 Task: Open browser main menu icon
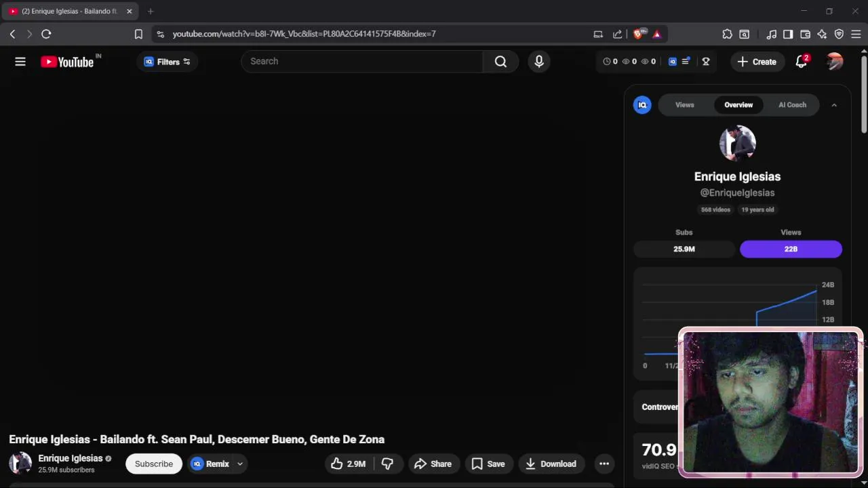856,34
